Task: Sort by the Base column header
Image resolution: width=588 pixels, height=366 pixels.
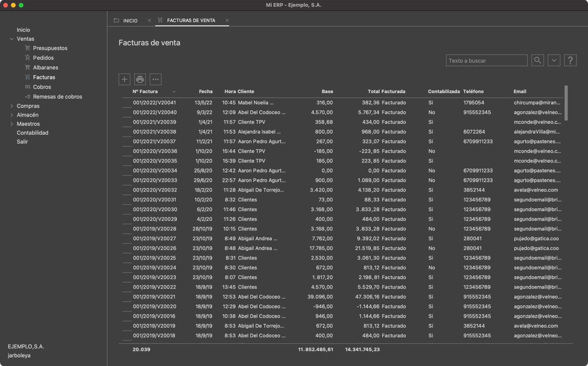Action: pos(327,91)
